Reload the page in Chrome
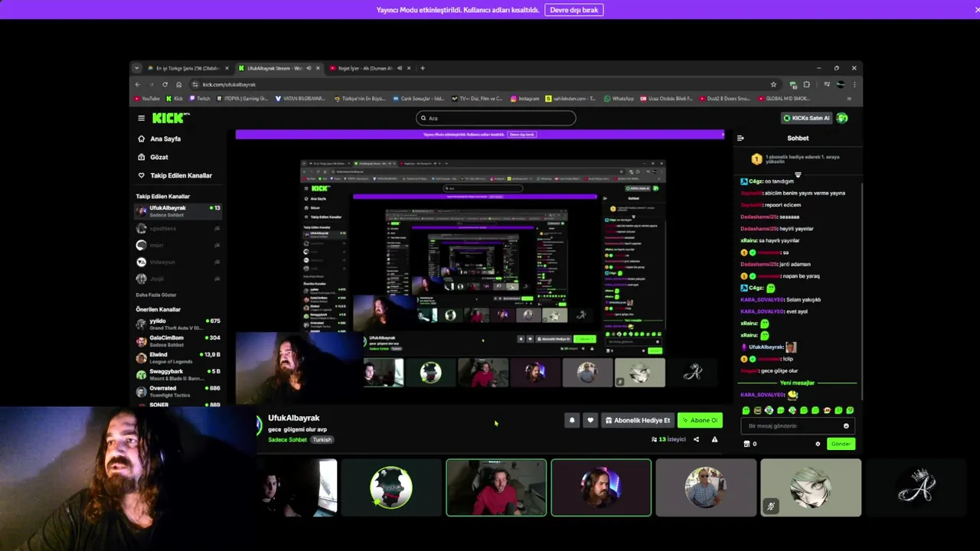 pyautogui.click(x=165, y=84)
